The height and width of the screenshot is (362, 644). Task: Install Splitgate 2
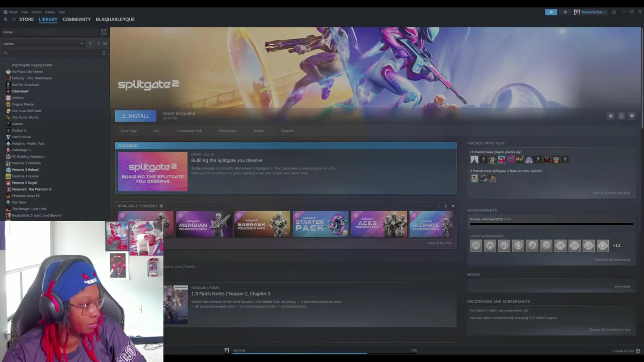pyautogui.click(x=135, y=116)
